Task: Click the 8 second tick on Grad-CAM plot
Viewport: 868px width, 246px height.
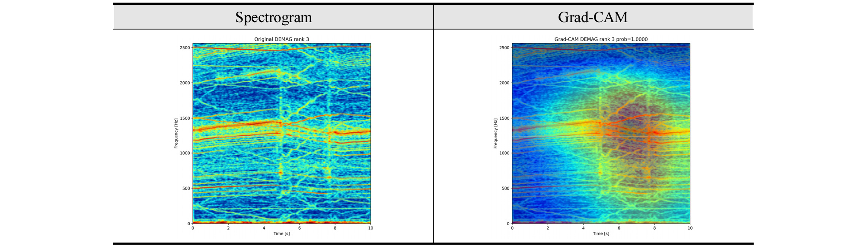Action: pyautogui.click(x=654, y=228)
